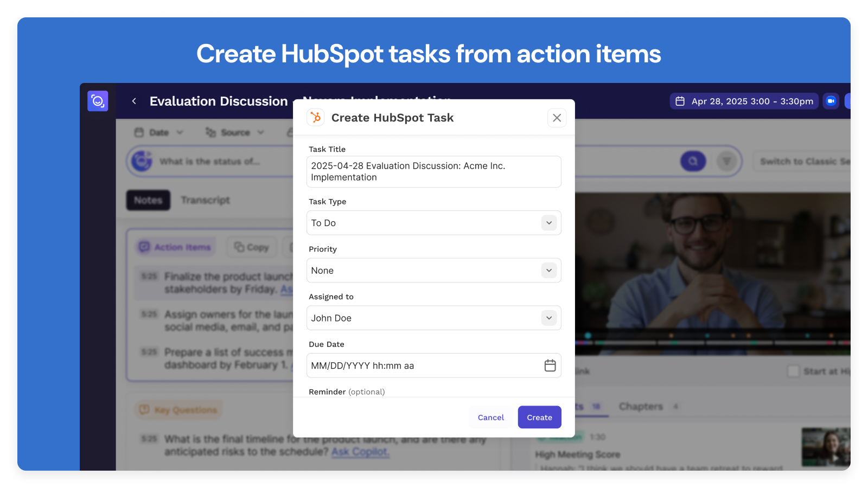
Task: Expand the Task Type dropdown
Action: pyautogui.click(x=549, y=223)
